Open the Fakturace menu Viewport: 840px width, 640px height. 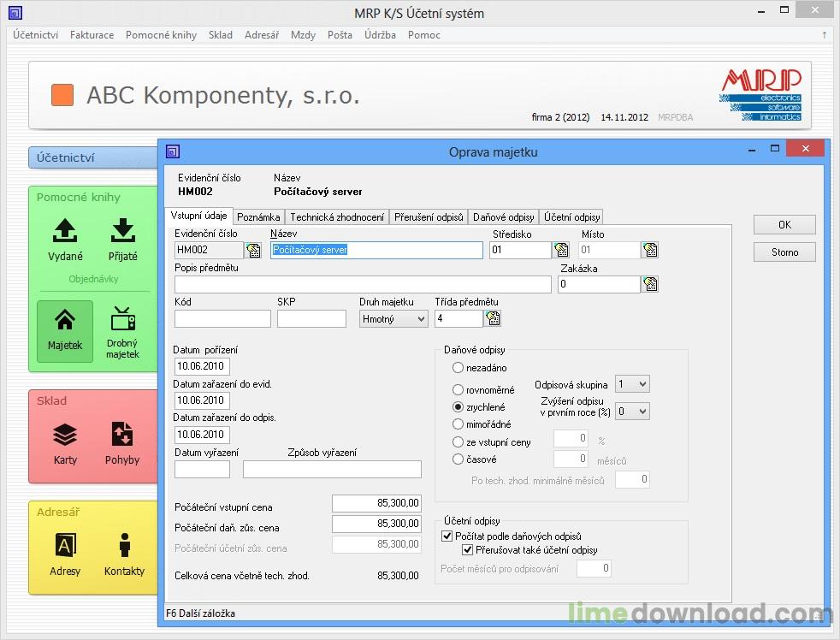tap(92, 35)
